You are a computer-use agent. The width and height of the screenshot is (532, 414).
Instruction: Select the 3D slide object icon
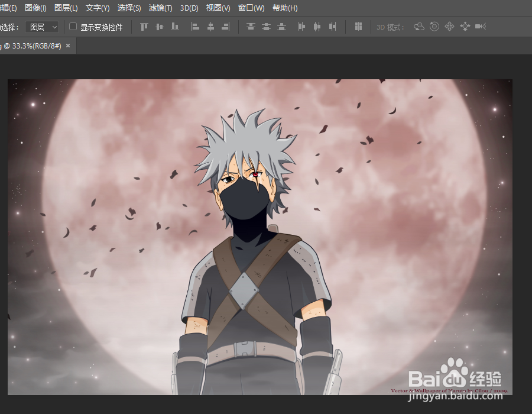[465, 27]
